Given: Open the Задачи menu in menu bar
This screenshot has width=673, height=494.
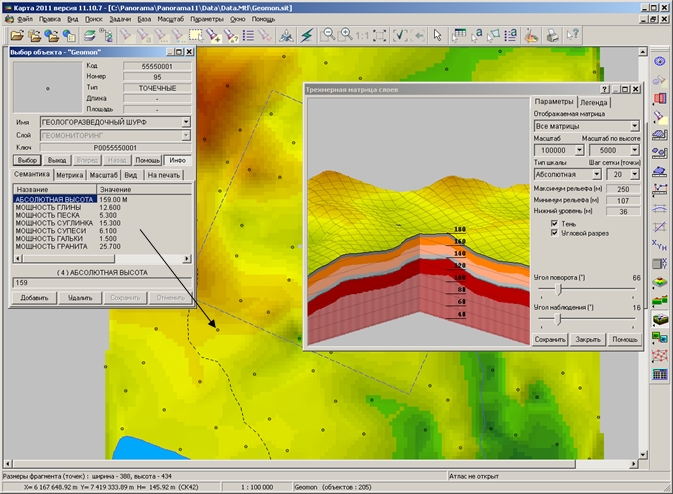Looking at the screenshot, I should (x=121, y=18).
